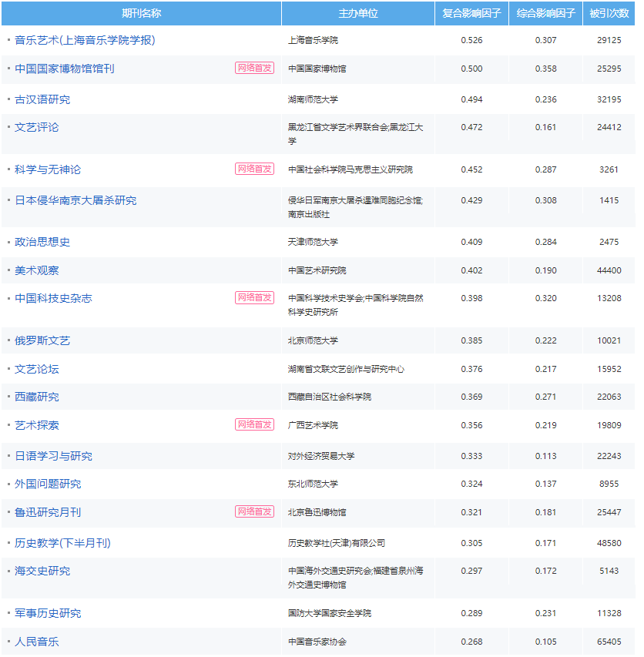Select the 期刊名称 header cell
The width and height of the screenshot is (644, 657).
tap(143, 12)
